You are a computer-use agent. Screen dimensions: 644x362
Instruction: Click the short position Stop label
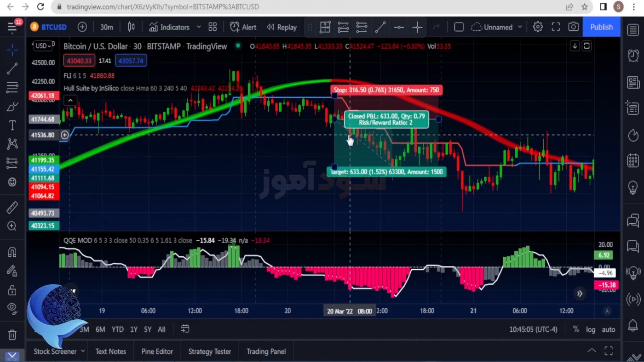386,90
